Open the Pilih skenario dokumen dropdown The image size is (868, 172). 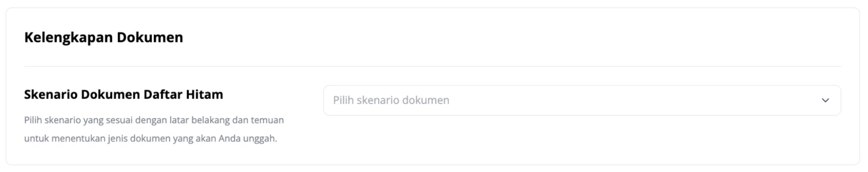(x=582, y=100)
